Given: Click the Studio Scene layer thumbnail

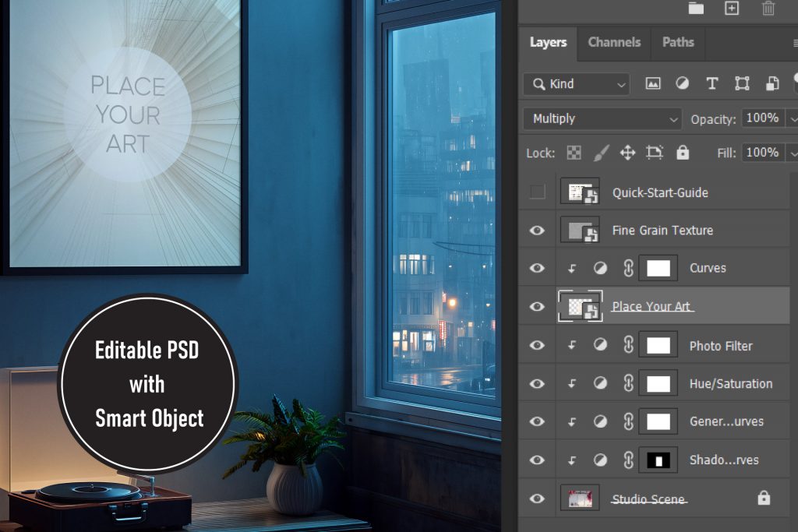Looking at the screenshot, I should [x=580, y=498].
